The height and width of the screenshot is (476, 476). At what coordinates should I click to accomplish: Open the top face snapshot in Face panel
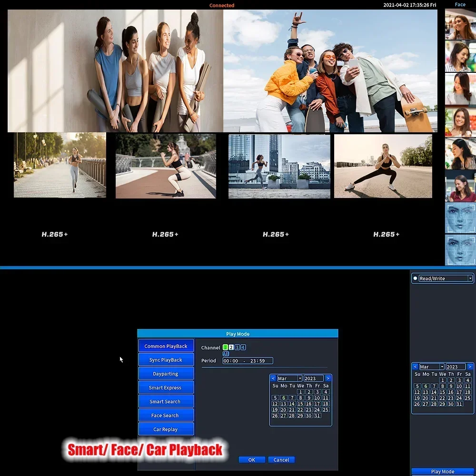(460, 24)
